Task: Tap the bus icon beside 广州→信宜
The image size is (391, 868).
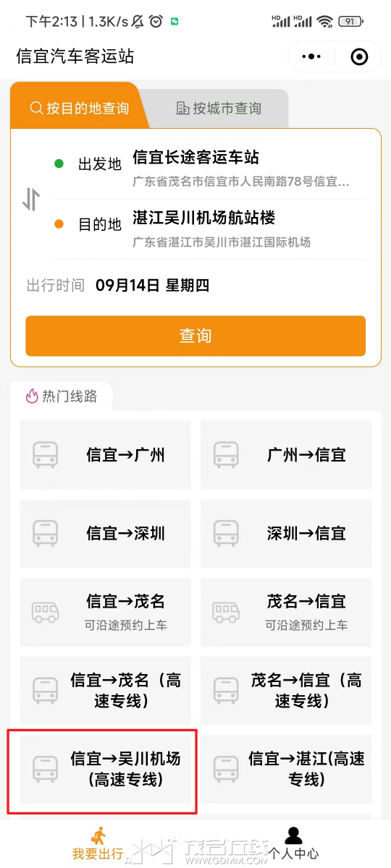Action: pos(226,455)
